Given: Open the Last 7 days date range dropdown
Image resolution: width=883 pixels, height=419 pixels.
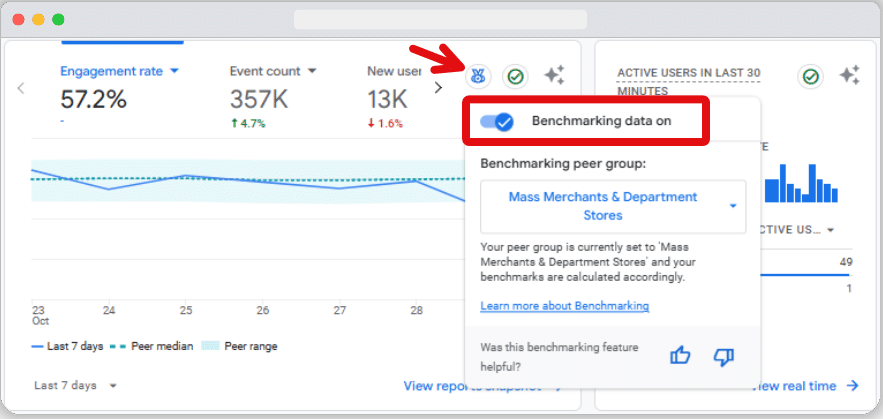Looking at the screenshot, I should (x=75, y=386).
